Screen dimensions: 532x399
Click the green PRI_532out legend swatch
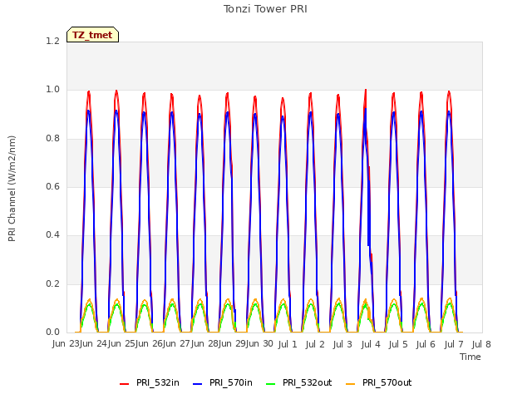coord(271,383)
